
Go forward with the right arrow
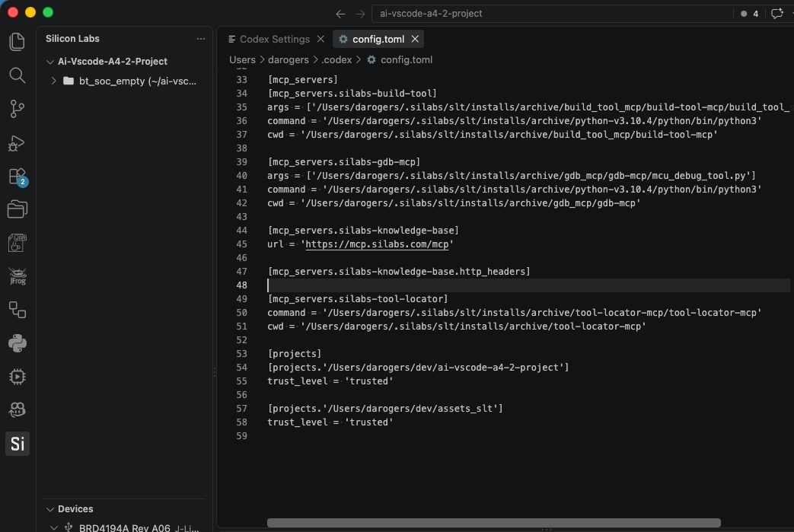coord(360,14)
